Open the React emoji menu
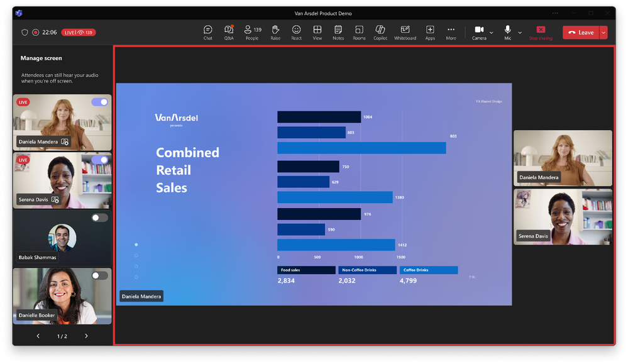This screenshot has height=364, width=628. click(296, 33)
